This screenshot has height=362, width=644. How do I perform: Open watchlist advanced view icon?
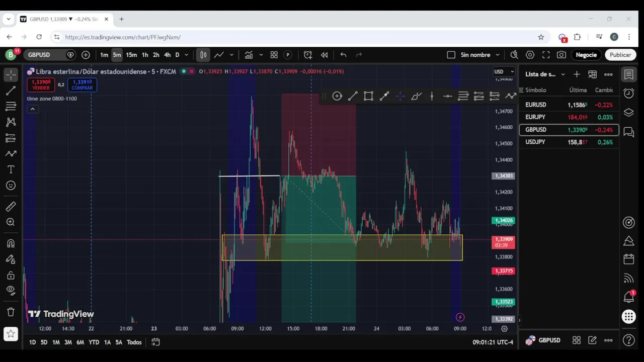pos(593,74)
